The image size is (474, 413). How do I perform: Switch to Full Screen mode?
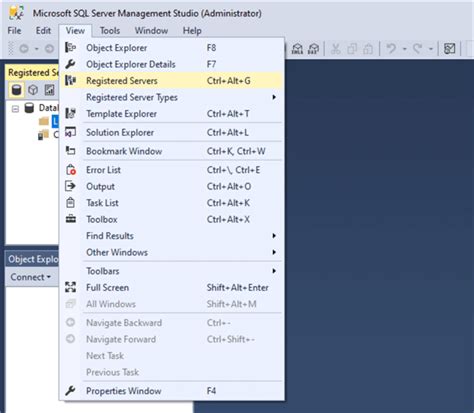pos(172,287)
